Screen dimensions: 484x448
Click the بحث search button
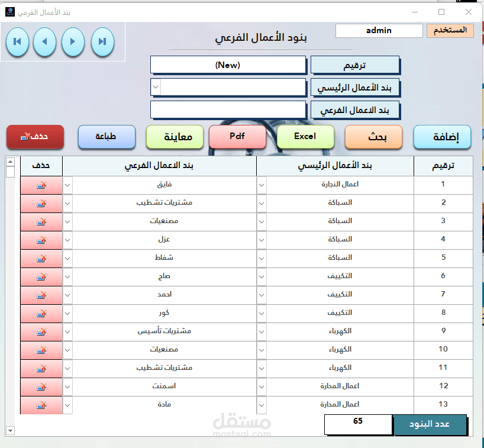tap(374, 137)
